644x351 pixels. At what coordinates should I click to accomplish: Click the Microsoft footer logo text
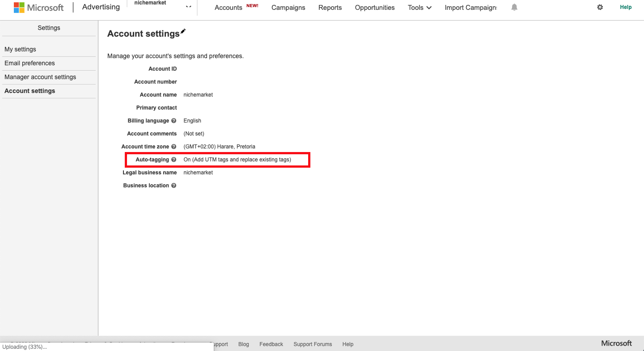(x=616, y=343)
